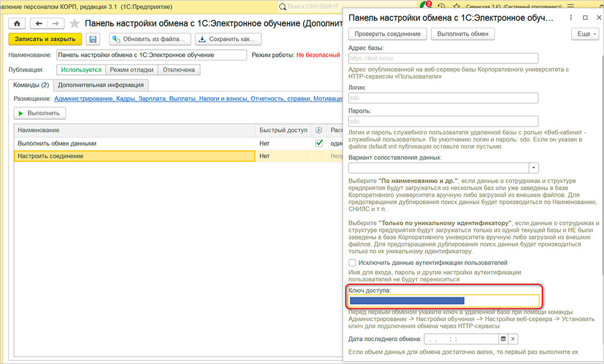
Task: Save using the floppy disk icon
Action: [93, 39]
